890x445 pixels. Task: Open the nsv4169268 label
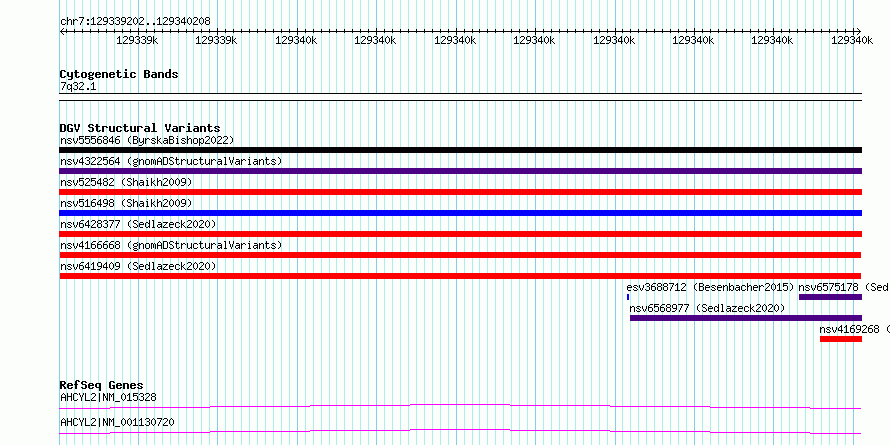(x=854, y=329)
